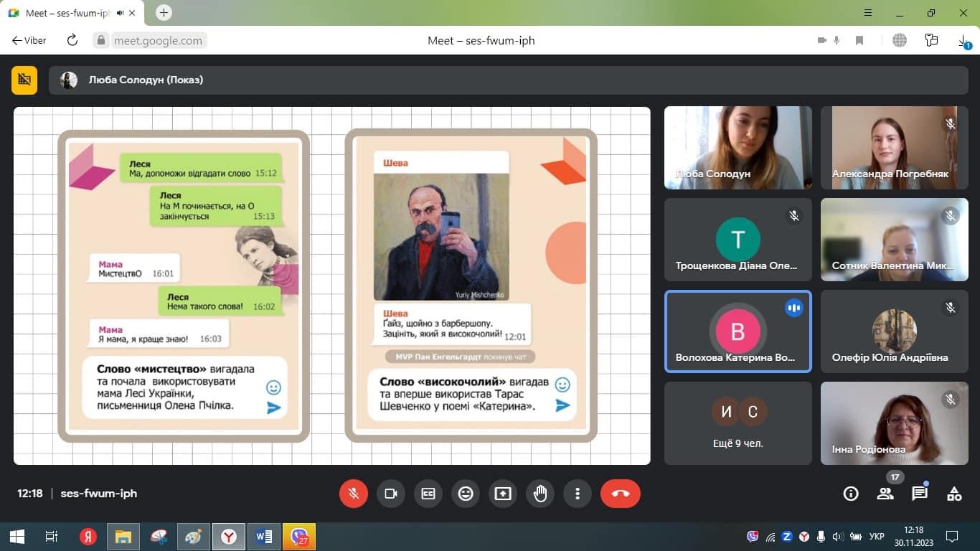980x551 pixels.
Task: Raise hand in the meeting
Action: [x=540, y=494]
